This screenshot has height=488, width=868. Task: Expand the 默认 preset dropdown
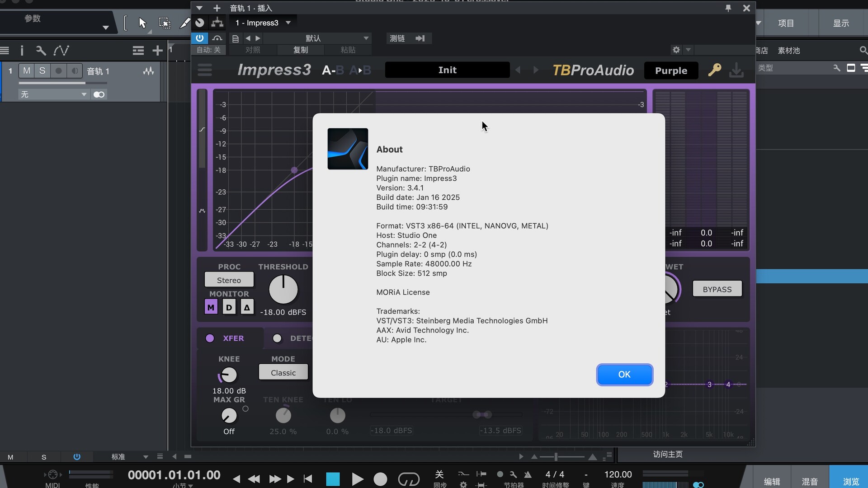pos(366,38)
